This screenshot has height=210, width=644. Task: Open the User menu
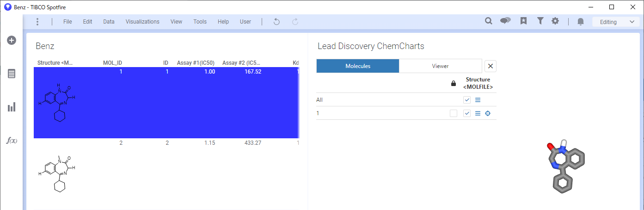245,22
